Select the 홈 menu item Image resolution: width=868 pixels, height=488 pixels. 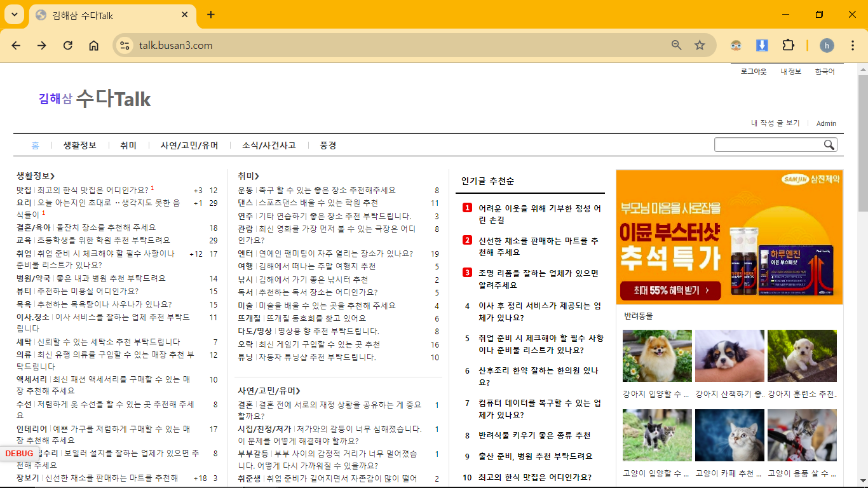pyautogui.click(x=36, y=146)
